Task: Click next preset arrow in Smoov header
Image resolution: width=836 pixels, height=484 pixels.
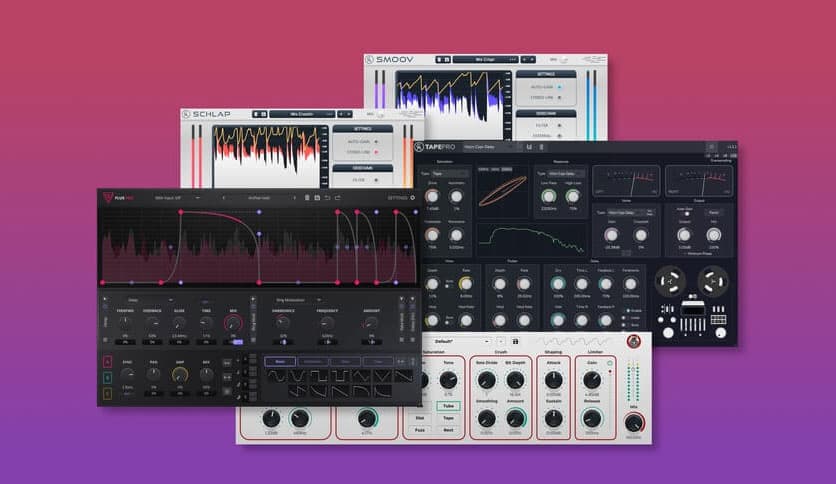Action: pyautogui.click(x=532, y=60)
